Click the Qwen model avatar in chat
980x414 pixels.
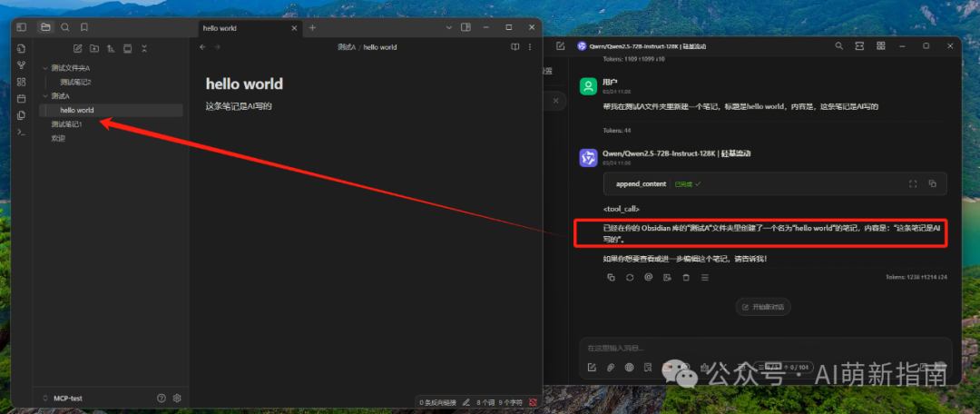[x=588, y=158]
